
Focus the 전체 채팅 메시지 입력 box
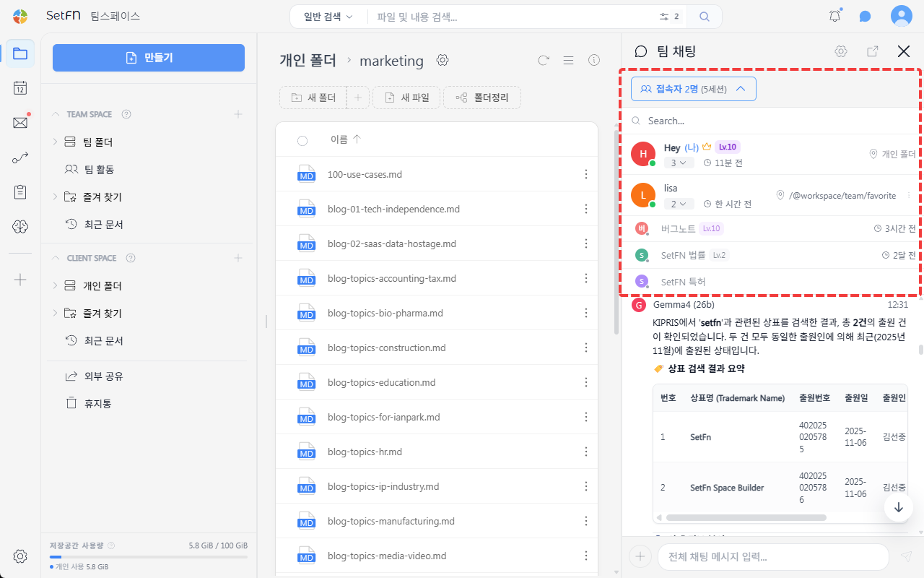click(773, 556)
